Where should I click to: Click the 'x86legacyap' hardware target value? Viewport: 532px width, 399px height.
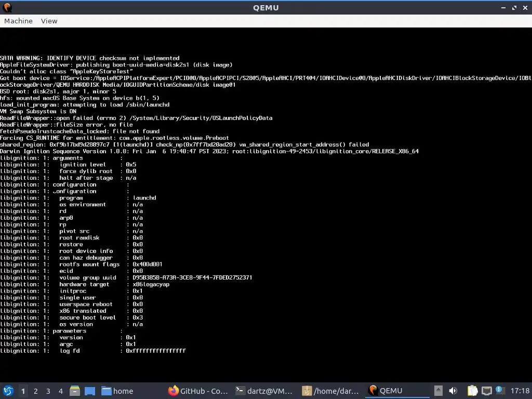(x=151, y=284)
